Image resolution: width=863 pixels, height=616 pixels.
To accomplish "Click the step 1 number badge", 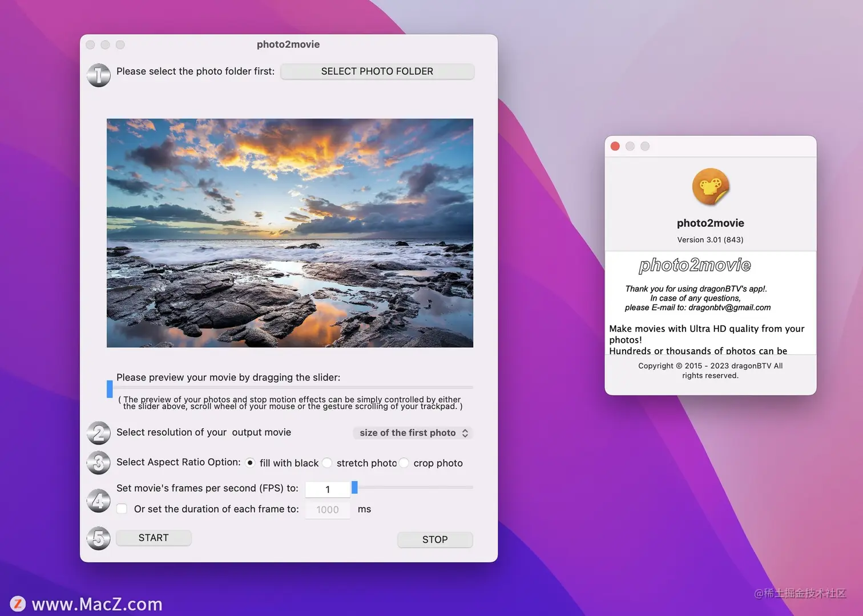I will tap(99, 75).
